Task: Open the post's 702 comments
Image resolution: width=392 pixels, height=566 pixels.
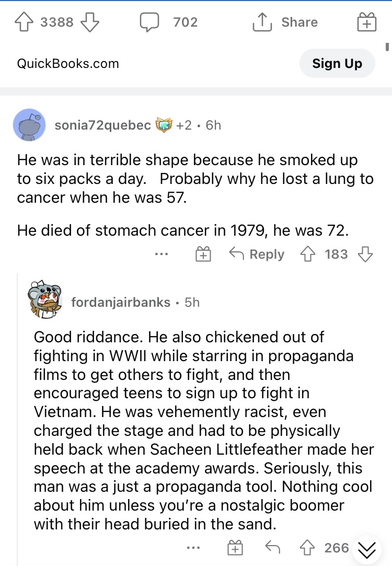Action: tap(169, 22)
